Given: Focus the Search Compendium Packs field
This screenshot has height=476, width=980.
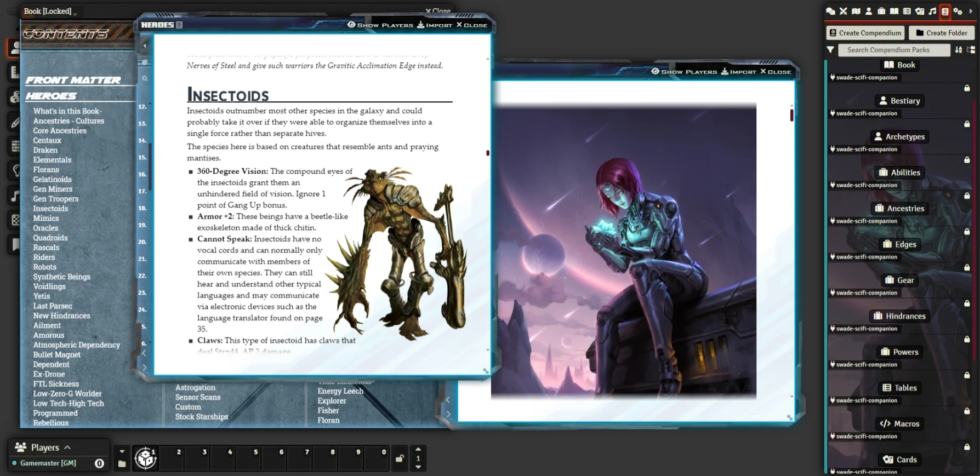Looking at the screenshot, I should point(894,50).
